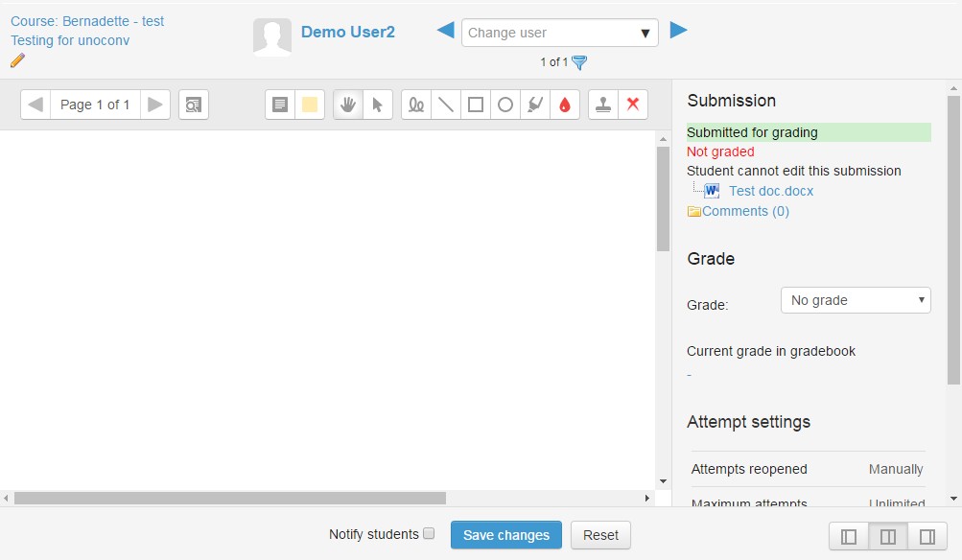
Task: Switch to the split review and grade layout
Action: click(x=888, y=536)
